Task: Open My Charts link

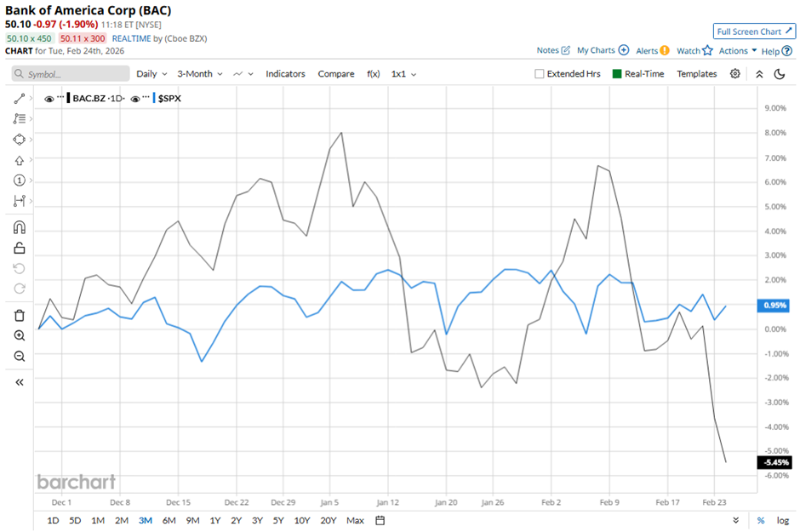Action: click(596, 50)
